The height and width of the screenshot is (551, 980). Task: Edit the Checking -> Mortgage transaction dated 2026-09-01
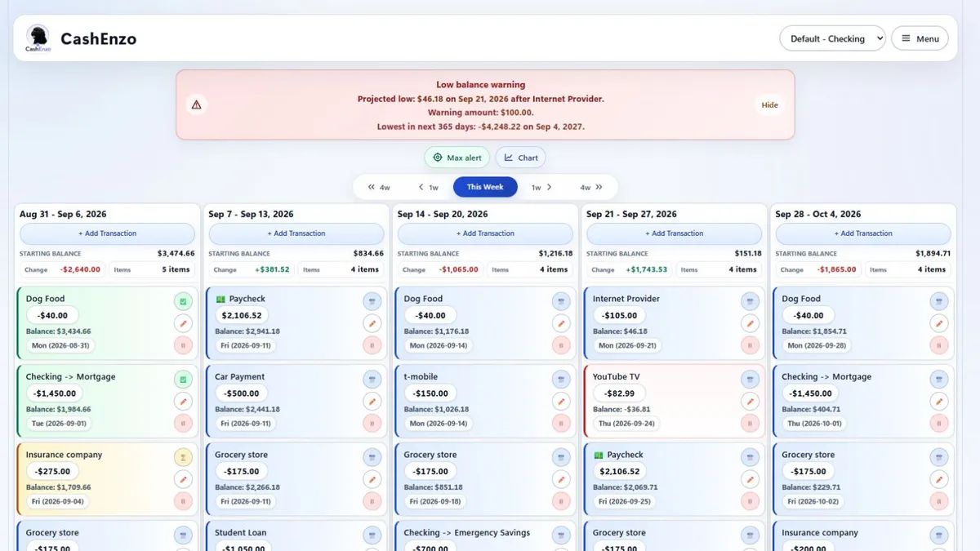[x=183, y=402]
